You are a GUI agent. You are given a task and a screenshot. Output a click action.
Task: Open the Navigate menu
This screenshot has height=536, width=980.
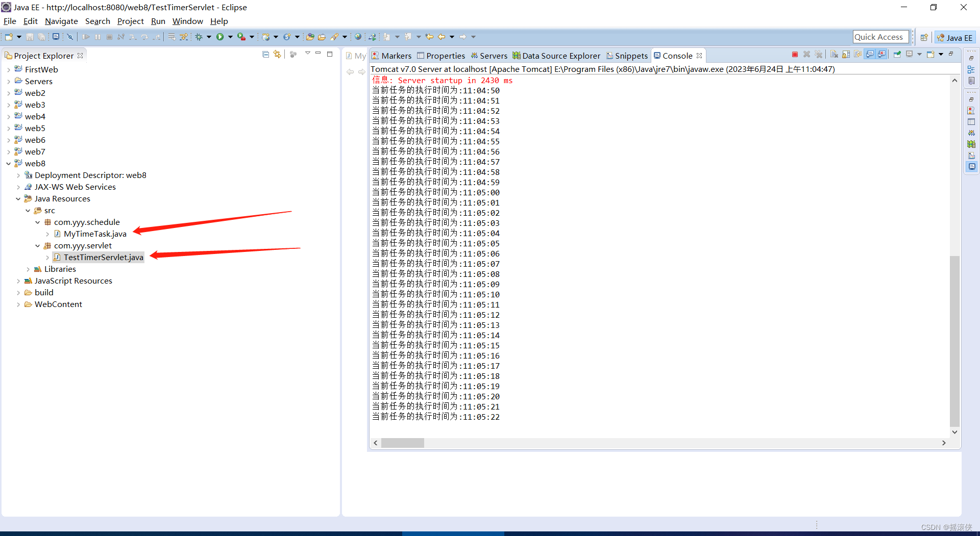[x=61, y=21]
